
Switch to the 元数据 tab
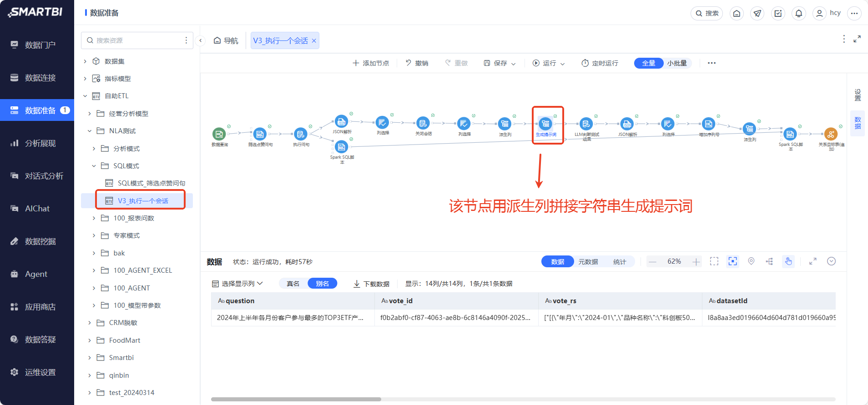coord(588,262)
